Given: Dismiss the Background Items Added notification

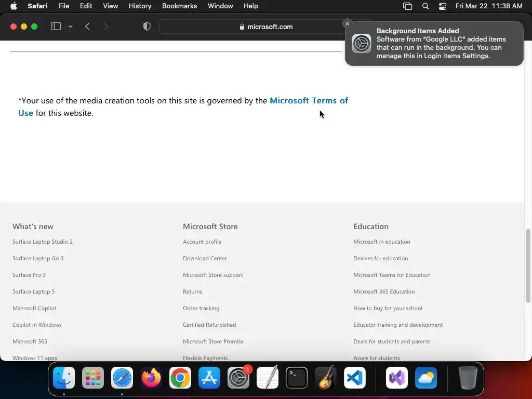Looking at the screenshot, I should click(347, 23).
